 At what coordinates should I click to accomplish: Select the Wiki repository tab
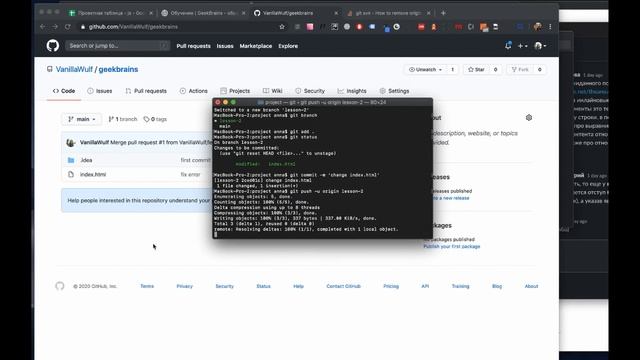[x=273, y=91]
